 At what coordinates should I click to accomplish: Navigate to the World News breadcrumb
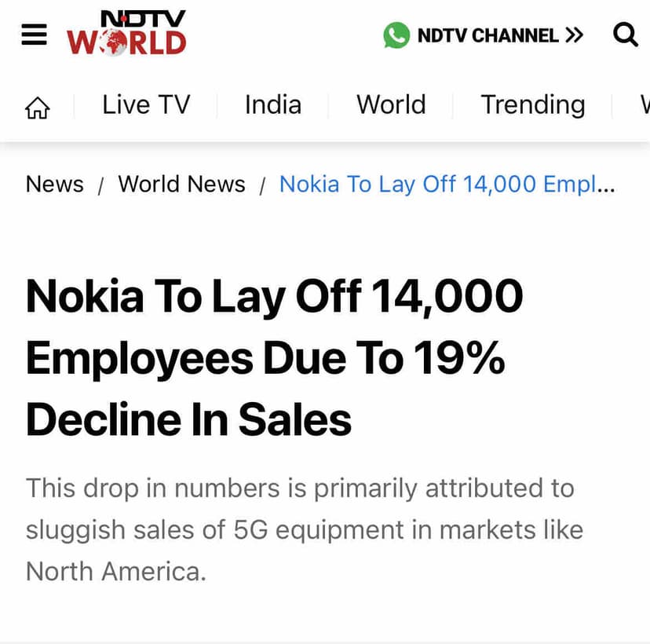coord(181,184)
